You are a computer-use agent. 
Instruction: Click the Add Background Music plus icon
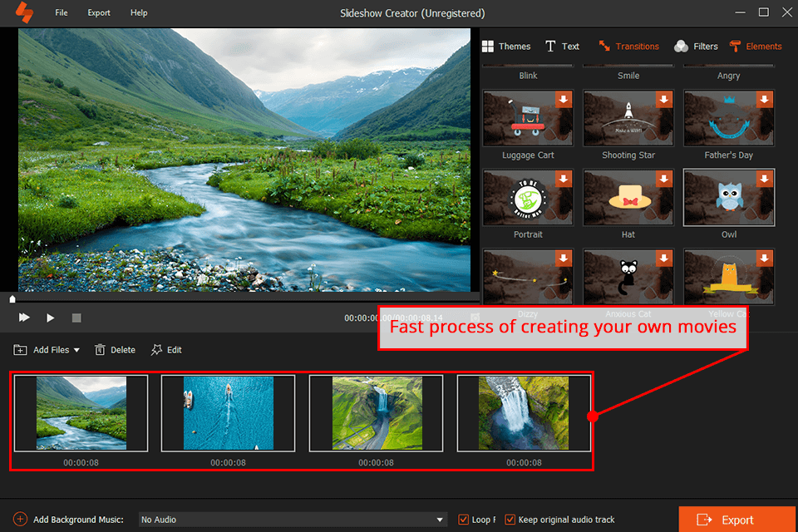point(20,520)
